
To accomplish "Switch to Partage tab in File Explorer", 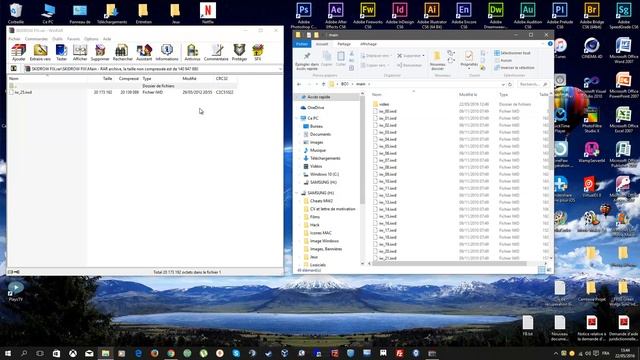I will (x=344, y=44).
